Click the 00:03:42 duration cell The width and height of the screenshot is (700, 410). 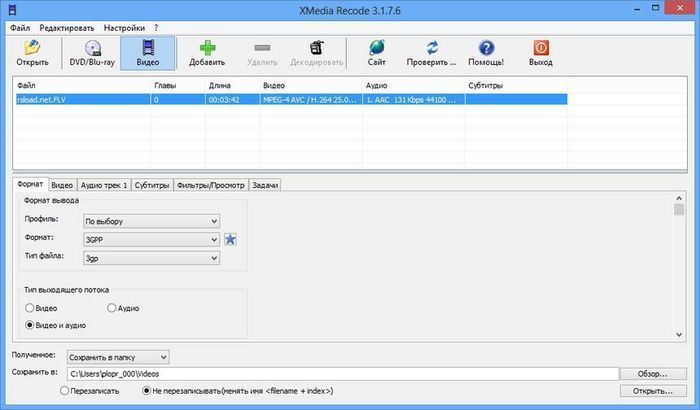click(x=233, y=99)
